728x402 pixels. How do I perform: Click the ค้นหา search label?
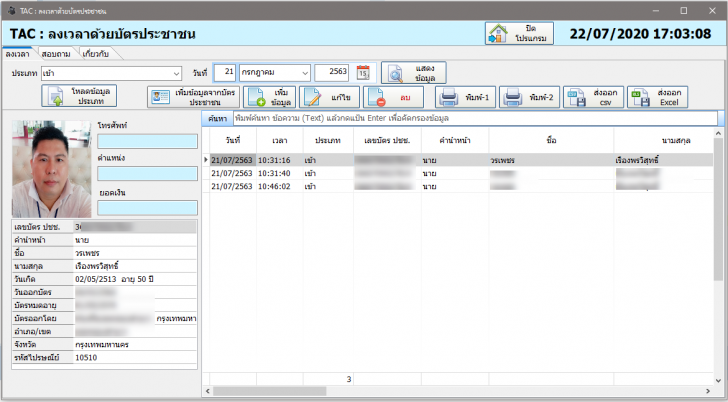coord(217,118)
